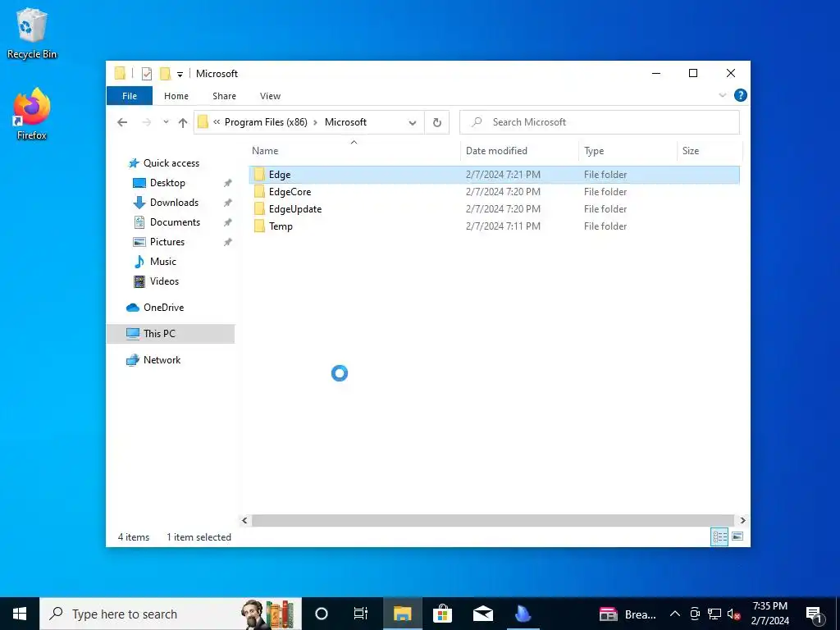Sort by the Size column header

710,151
